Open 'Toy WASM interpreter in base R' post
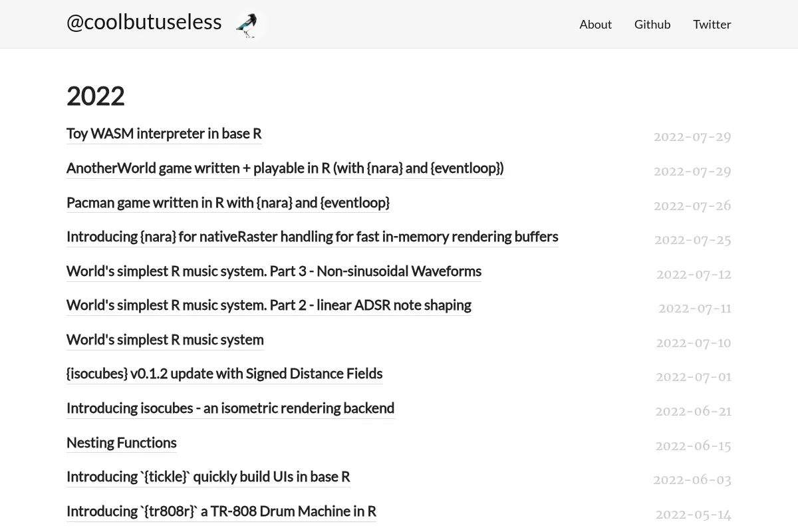This screenshot has width=798, height=532. (164, 134)
